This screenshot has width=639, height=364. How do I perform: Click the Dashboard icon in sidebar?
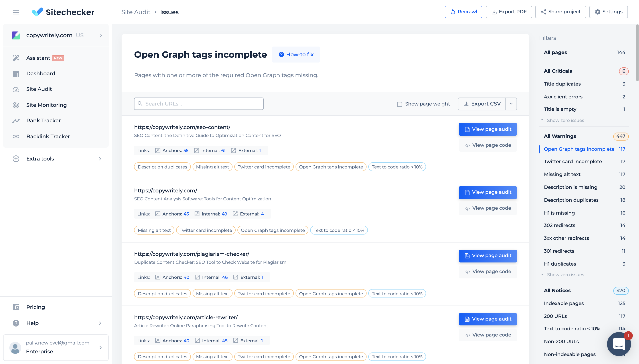16,74
